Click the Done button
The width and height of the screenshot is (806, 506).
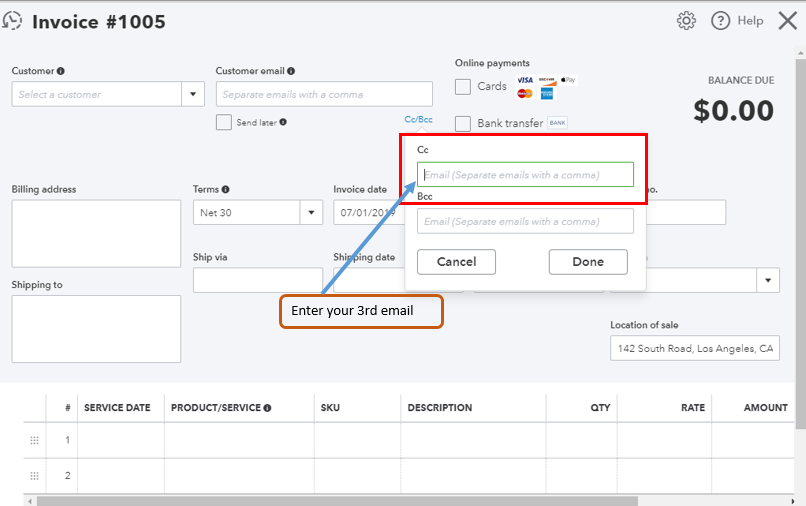click(x=588, y=262)
